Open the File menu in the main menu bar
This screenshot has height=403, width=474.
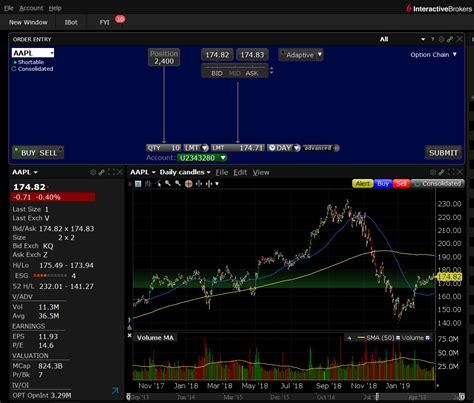tap(9, 8)
